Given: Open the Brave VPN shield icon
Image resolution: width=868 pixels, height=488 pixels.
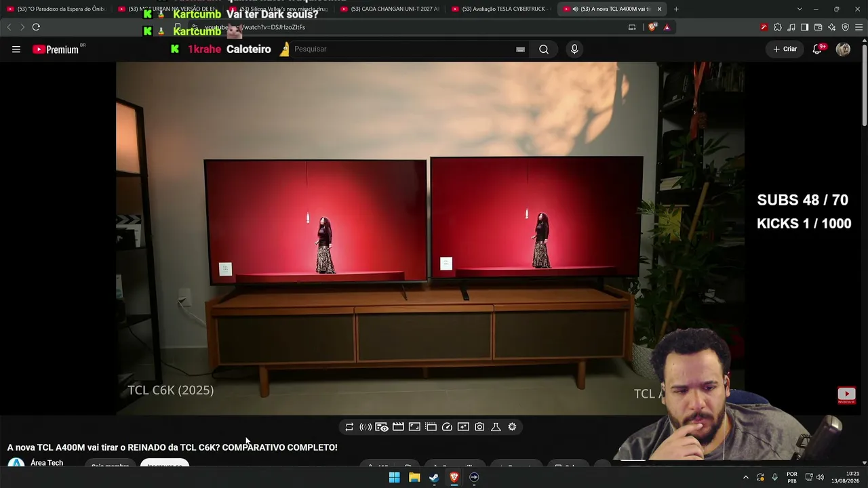Looking at the screenshot, I should pyautogui.click(x=845, y=27).
